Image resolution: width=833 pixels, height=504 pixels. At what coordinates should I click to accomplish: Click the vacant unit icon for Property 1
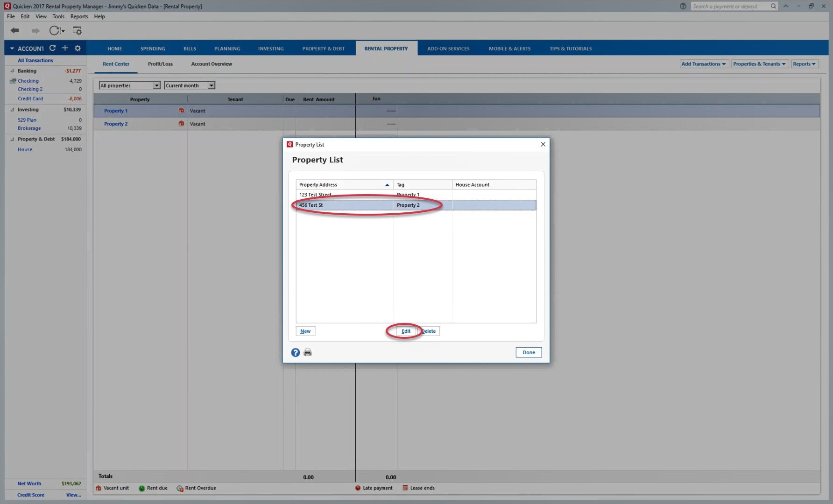[181, 111]
